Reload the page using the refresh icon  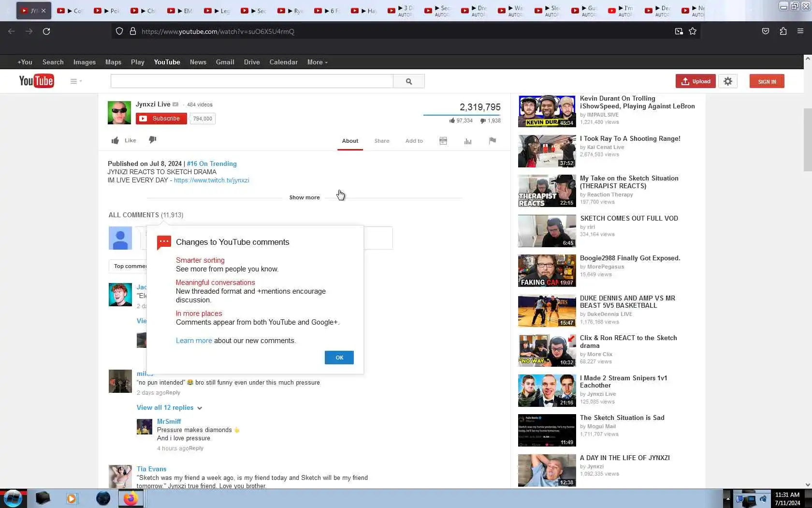pyautogui.click(x=46, y=31)
